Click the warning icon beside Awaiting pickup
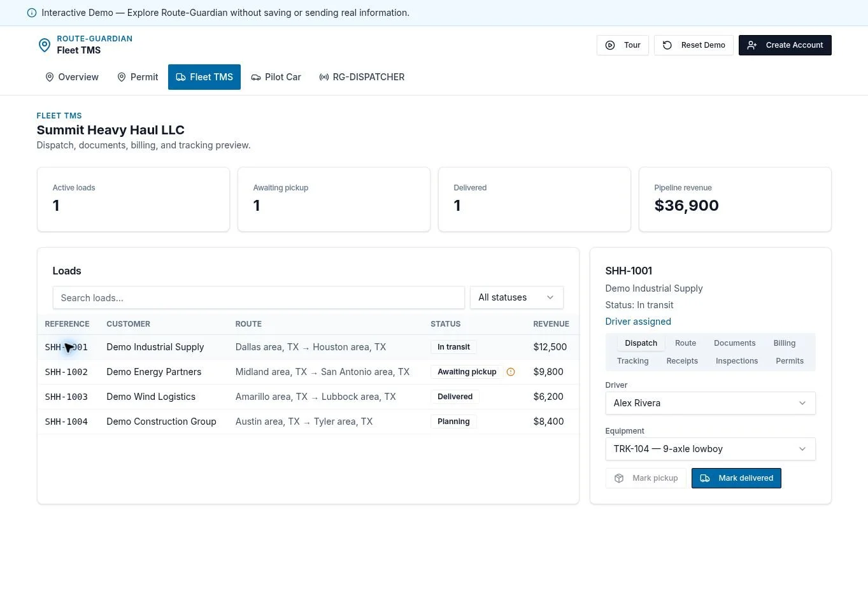The width and height of the screenshot is (868, 596). pos(511,372)
